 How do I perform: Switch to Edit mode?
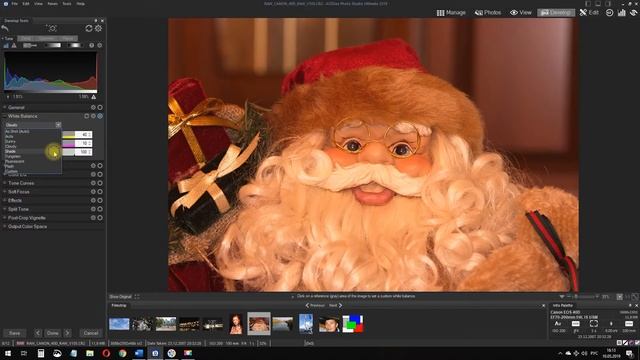(x=589, y=13)
